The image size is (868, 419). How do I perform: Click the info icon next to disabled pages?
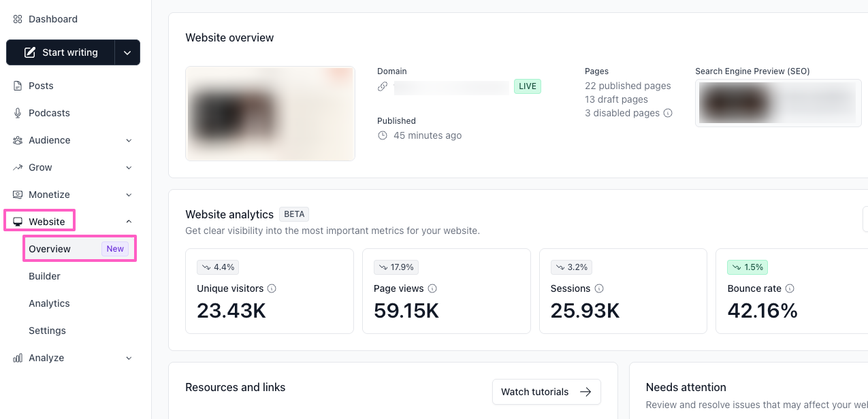pos(668,113)
